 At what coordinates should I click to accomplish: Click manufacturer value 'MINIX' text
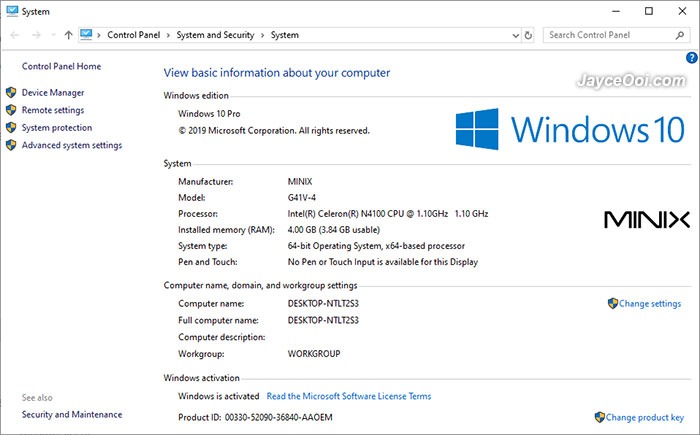tap(300, 181)
